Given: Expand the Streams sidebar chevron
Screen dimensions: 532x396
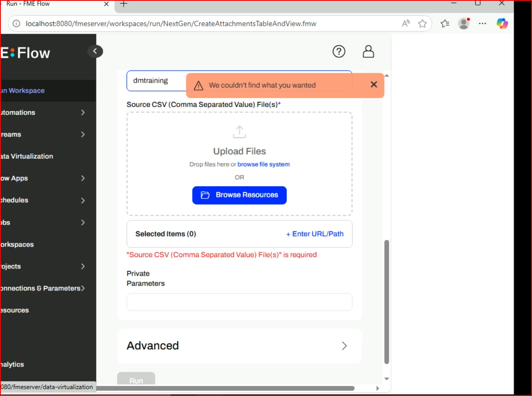Looking at the screenshot, I should [83, 134].
